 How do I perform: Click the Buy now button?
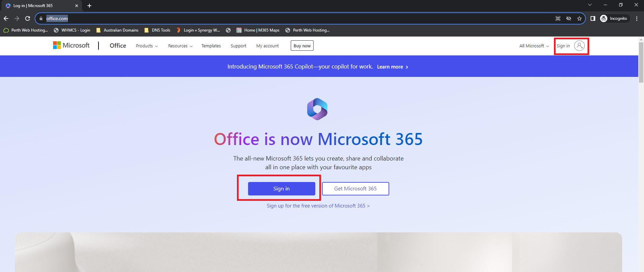click(x=302, y=46)
